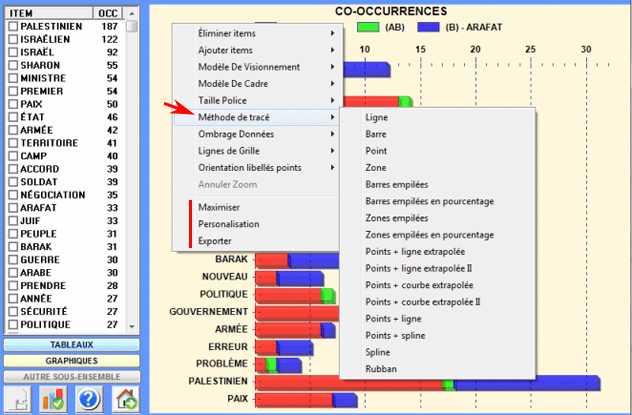Click the TABLEAUX button

click(72, 345)
